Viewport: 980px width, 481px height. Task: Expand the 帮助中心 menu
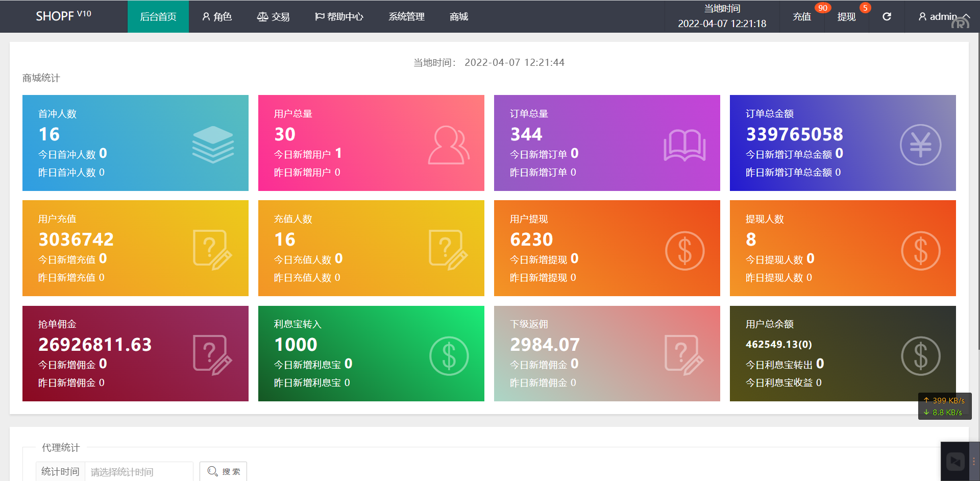coord(339,16)
